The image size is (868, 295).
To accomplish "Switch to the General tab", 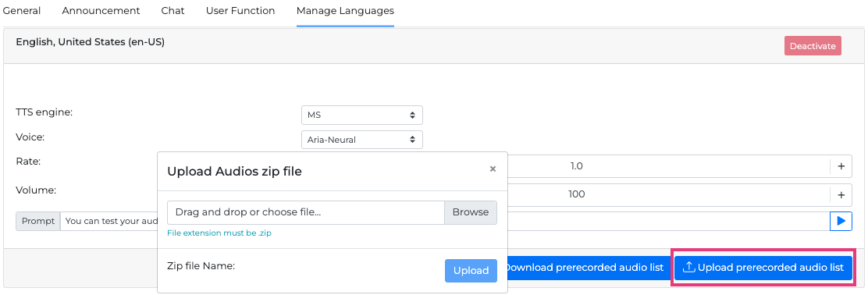I will 22,10.
